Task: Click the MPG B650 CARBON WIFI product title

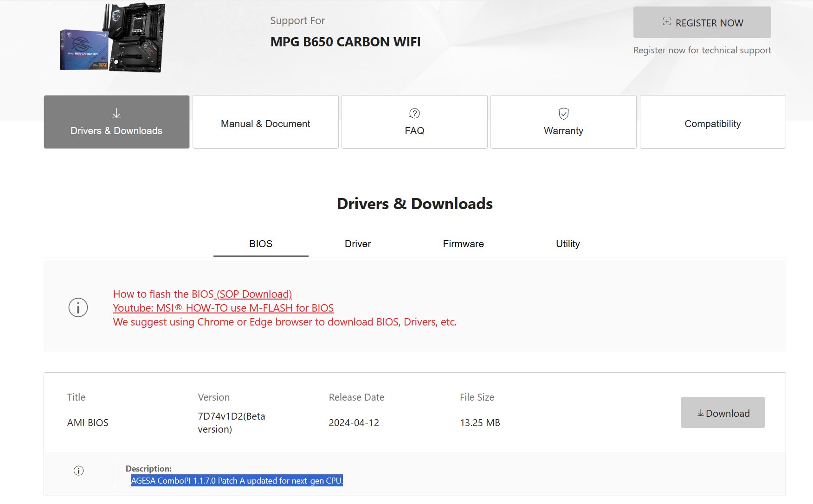Action: point(345,42)
